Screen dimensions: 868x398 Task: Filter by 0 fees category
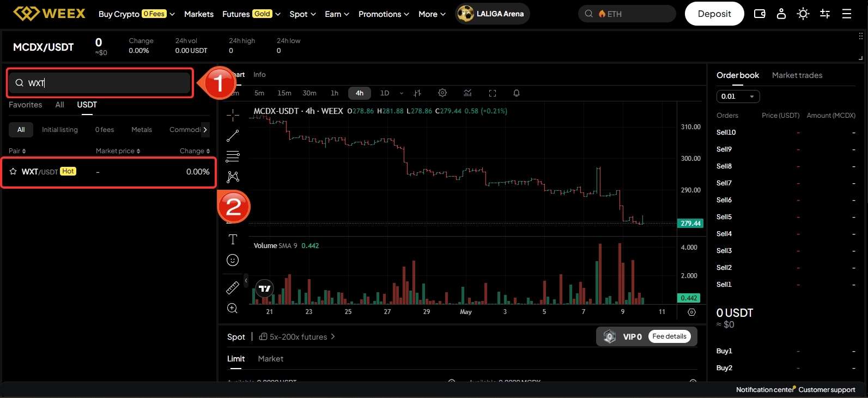pos(105,130)
